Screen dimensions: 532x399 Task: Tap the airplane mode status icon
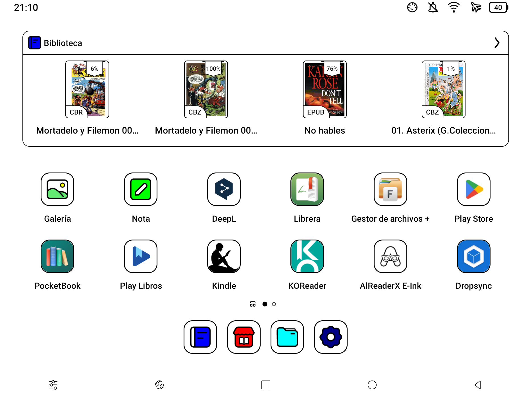tap(476, 7)
